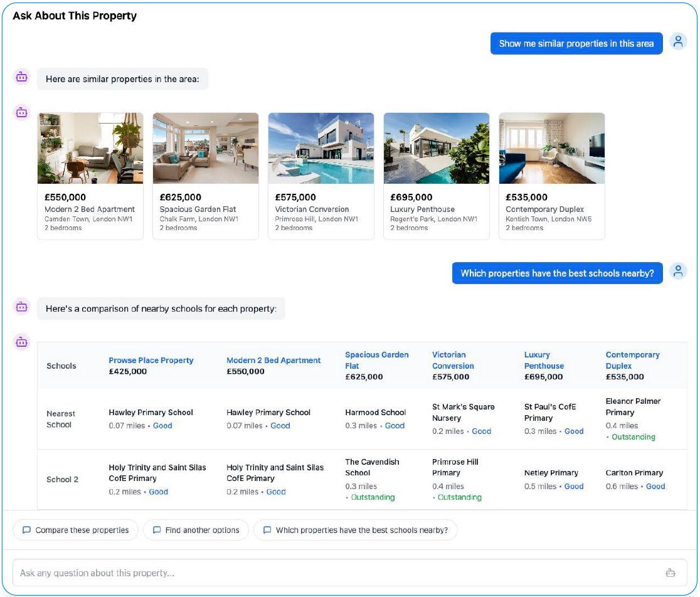Click the bot avatar next to "Here are similar properties"

pyautogui.click(x=22, y=78)
